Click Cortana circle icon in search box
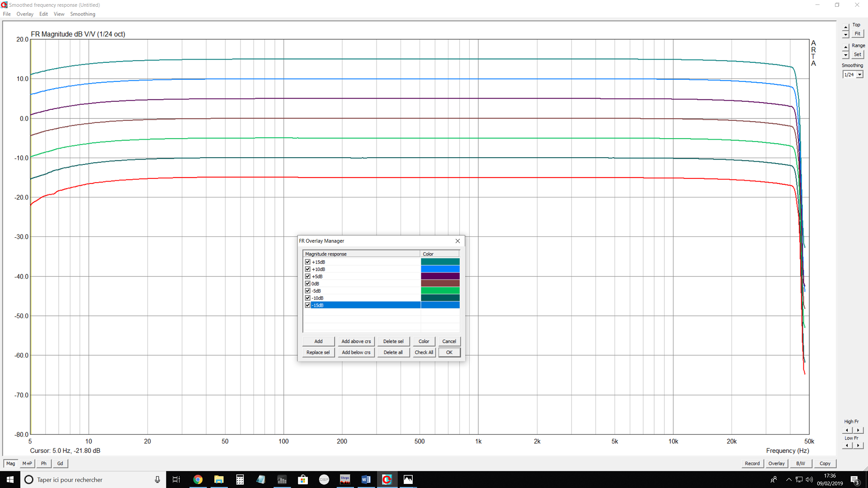 tap(28, 479)
